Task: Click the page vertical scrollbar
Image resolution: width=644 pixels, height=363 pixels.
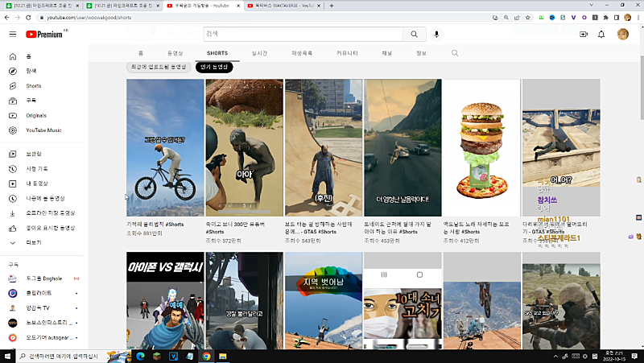Action: click(642, 89)
